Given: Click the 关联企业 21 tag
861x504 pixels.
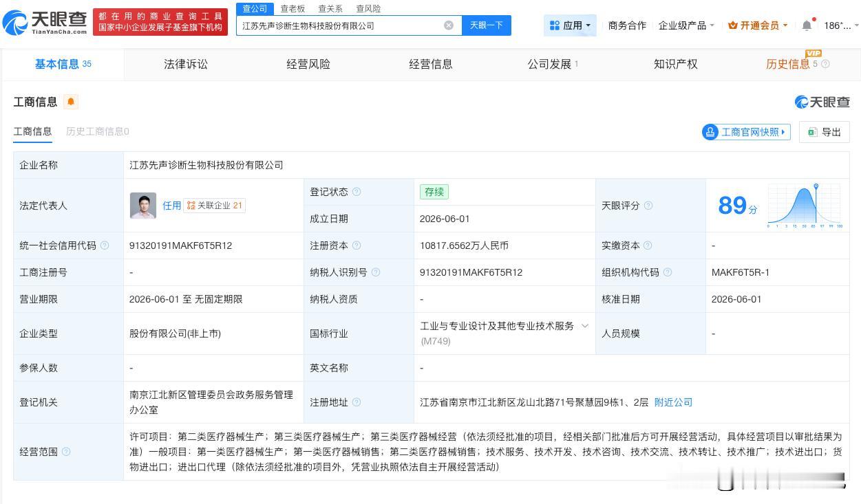Looking at the screenshot, I should click(215, 206).
